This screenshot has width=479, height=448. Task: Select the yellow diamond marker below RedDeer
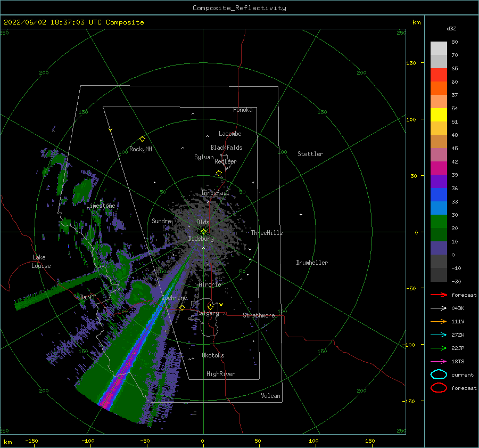(219, 173)
